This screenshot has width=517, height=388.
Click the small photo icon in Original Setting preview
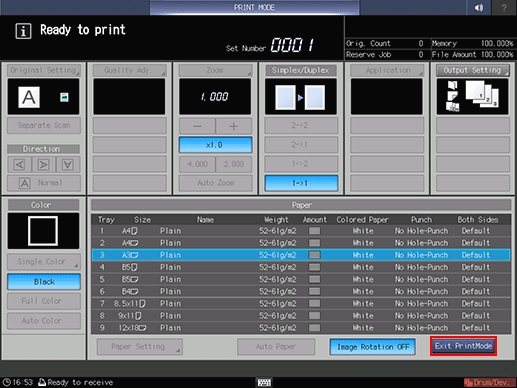click(x=64, y=97)
